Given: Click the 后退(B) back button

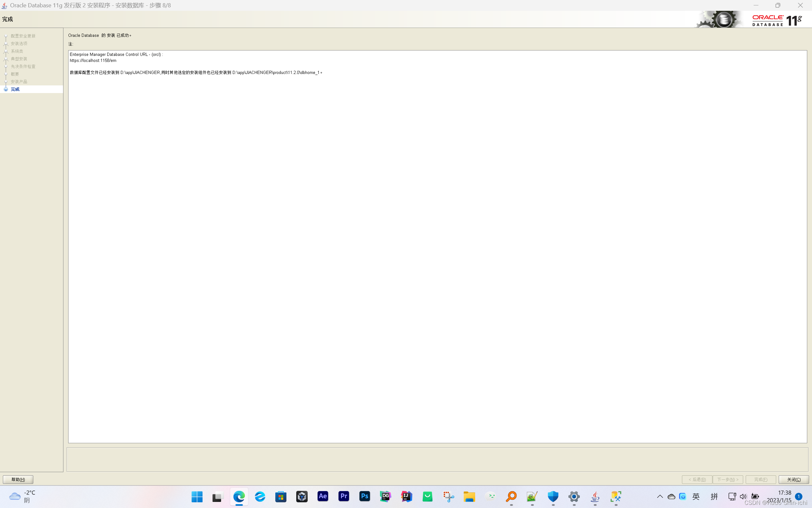Looking at the screenshot, I should click(697, 479).
